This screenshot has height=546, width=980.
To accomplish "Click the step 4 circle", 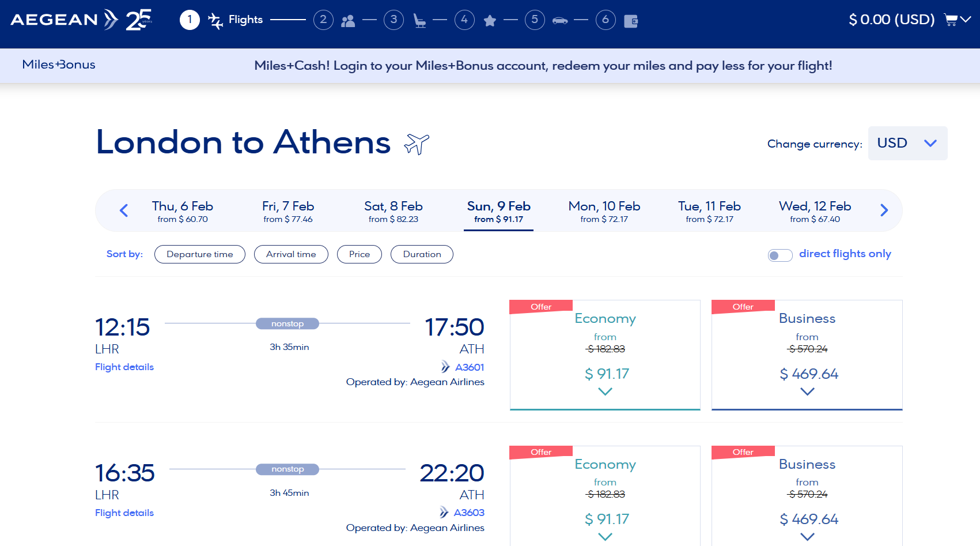I will (x=464, y=20).
